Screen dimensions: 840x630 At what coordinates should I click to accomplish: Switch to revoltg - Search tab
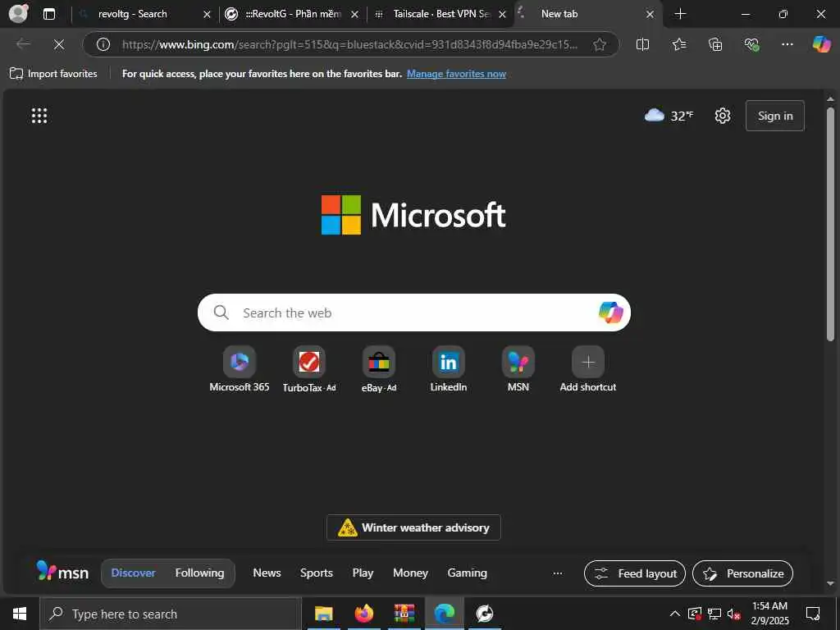coord(133,14)
